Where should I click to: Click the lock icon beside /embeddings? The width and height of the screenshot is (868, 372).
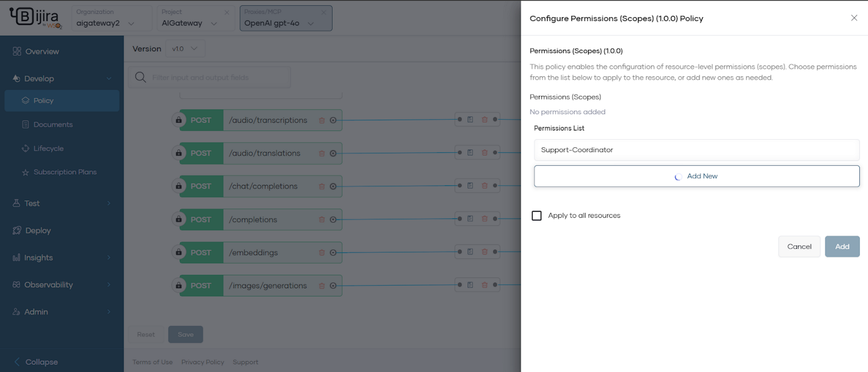[179, 252]
